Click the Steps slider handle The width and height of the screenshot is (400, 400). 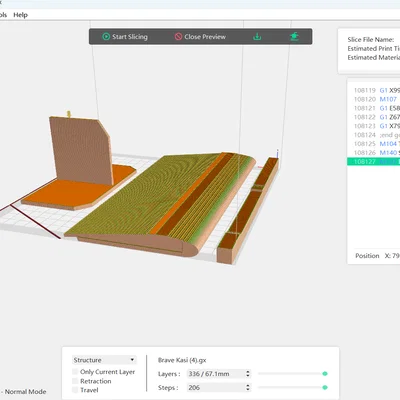point(325,387)
